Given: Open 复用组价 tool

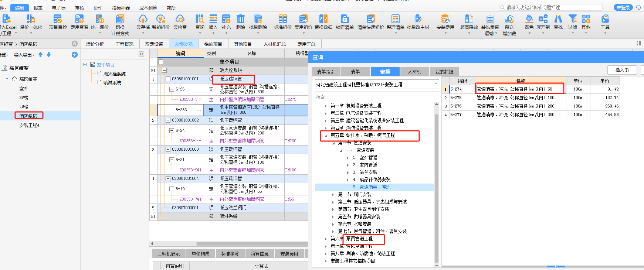Looking at the screenshot, I should pyautogui.click(x=304, y=22).
